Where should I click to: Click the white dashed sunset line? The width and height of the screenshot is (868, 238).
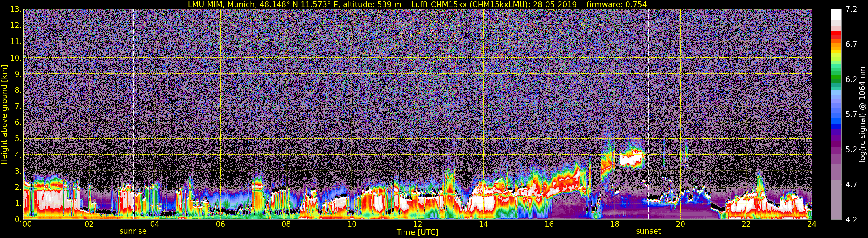coord(648,114)
